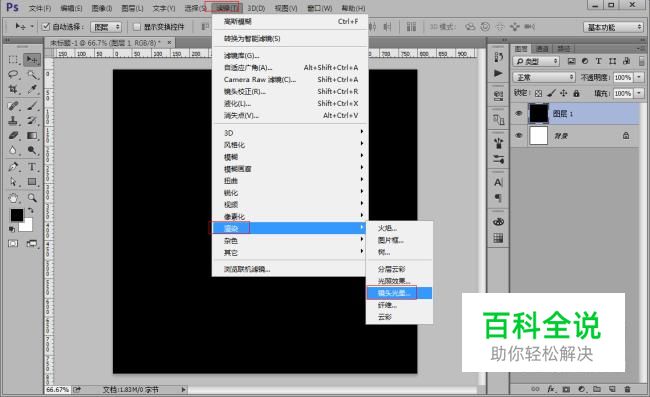Select the Eraser tool
650x397 pixels.
point(13,136)
